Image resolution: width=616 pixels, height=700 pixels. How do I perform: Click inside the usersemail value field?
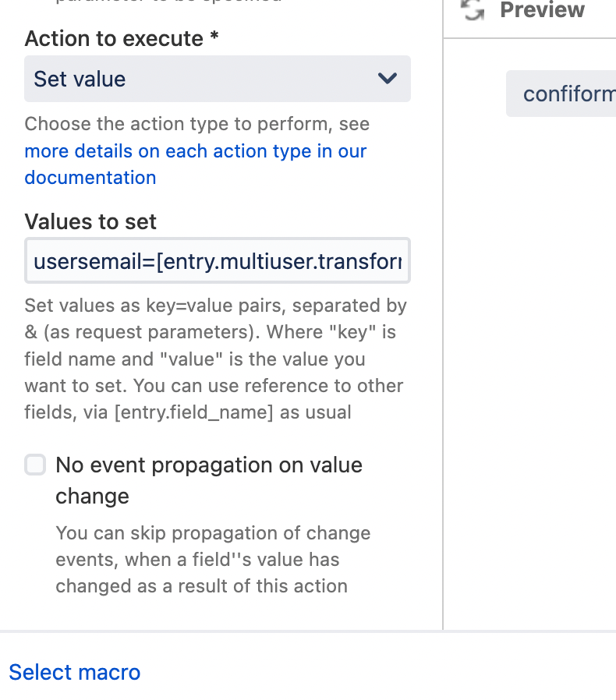coord(218,261)
